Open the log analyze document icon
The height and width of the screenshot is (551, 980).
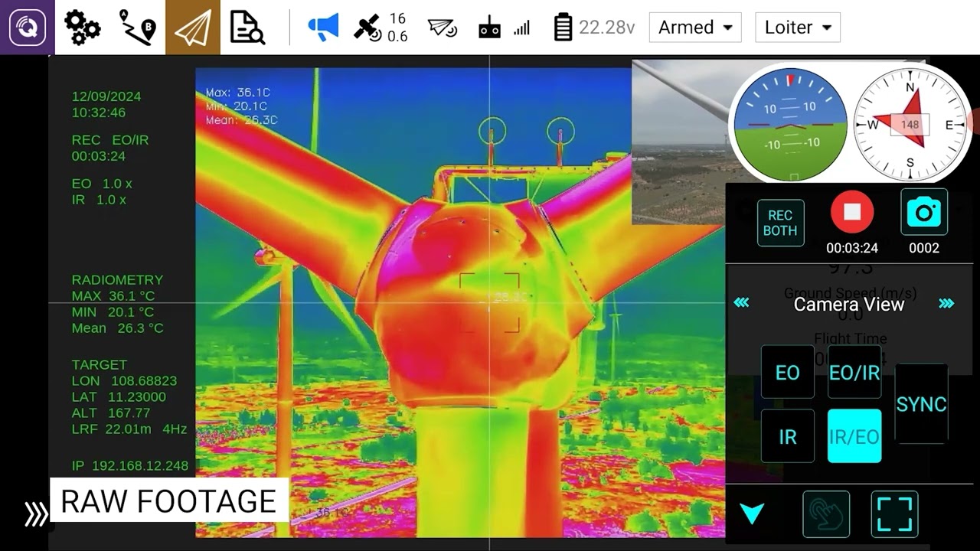pyautogui.click(x=247, y=28)
